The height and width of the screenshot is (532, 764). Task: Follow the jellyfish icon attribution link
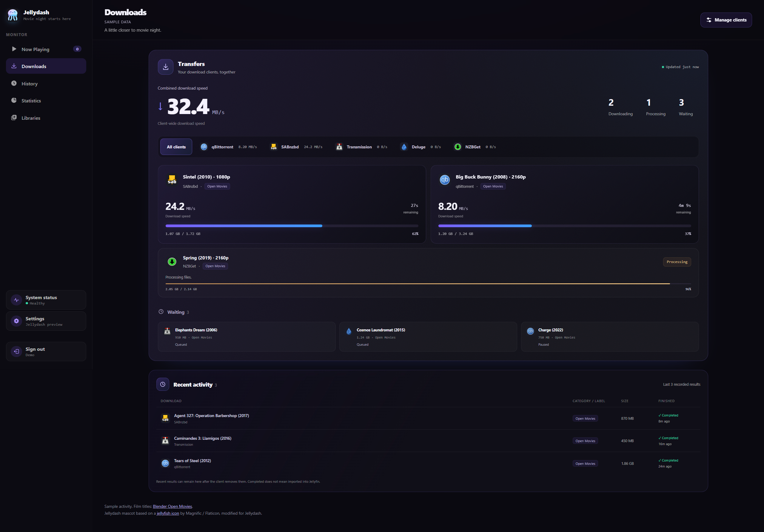(x=168, y=513)
